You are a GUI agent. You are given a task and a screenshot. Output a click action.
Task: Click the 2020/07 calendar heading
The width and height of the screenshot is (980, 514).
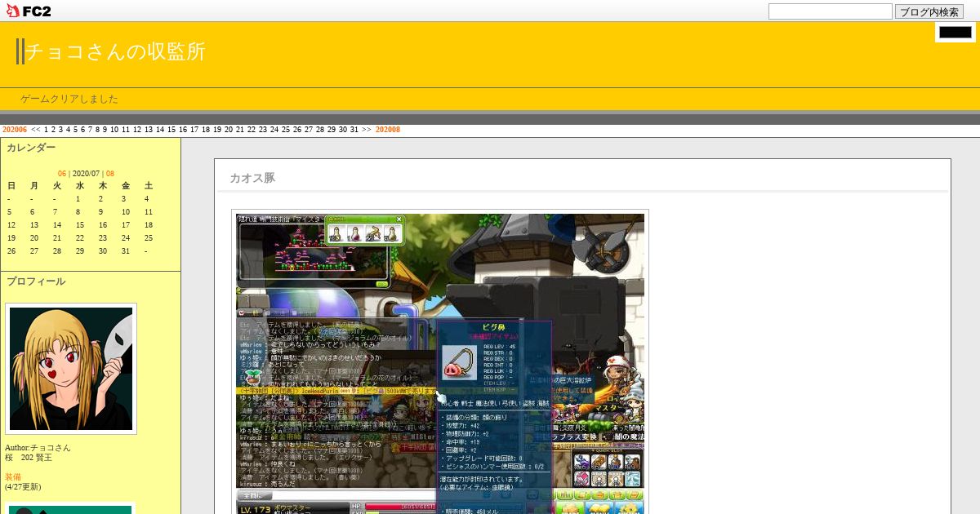(86, 174)
